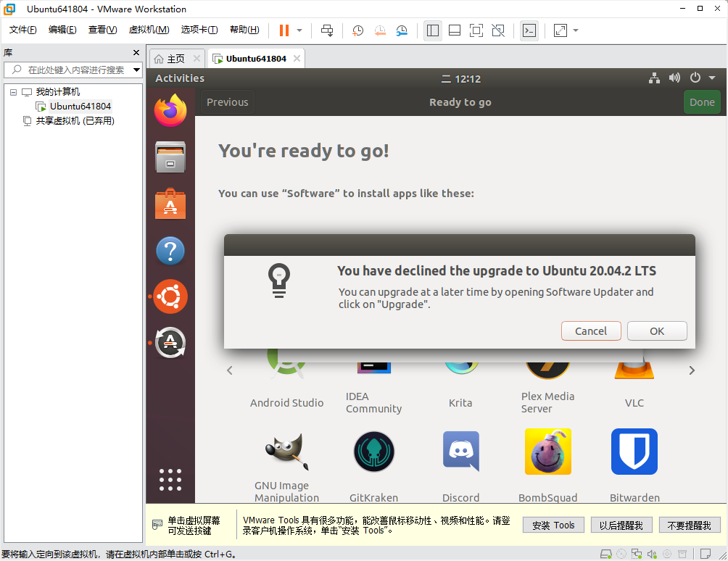728x561 pixels.
Task: Click 安装 Tools to install VMware Tools
Action: (x=553, y=525)
